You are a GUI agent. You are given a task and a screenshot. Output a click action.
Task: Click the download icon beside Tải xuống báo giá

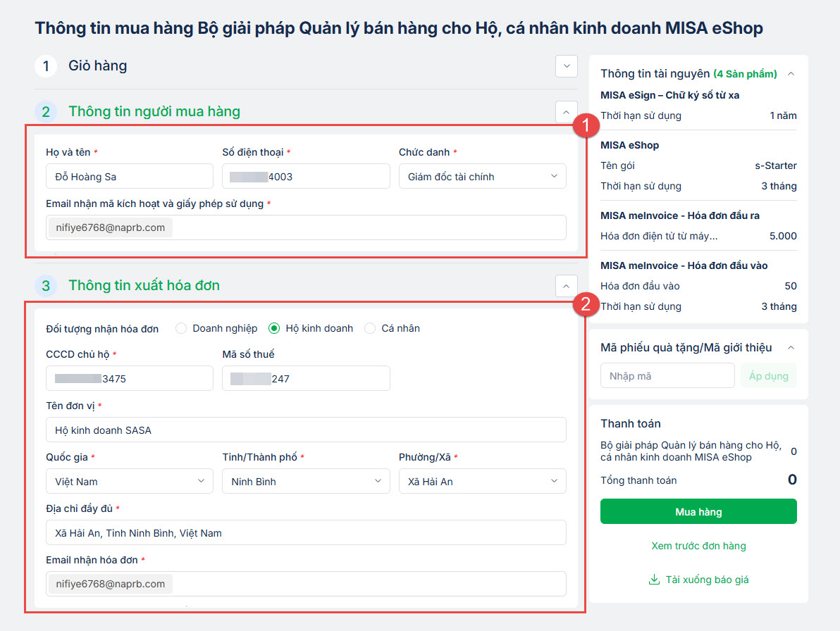(x=653, y=580)
